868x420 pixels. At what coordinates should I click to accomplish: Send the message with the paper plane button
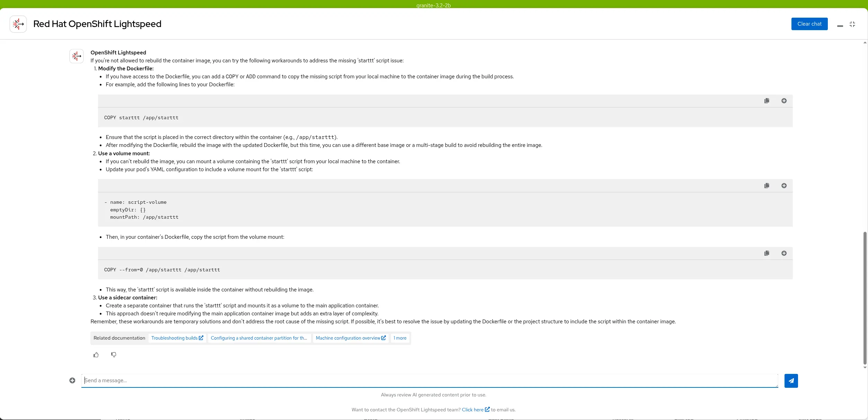tap(791, 381)
